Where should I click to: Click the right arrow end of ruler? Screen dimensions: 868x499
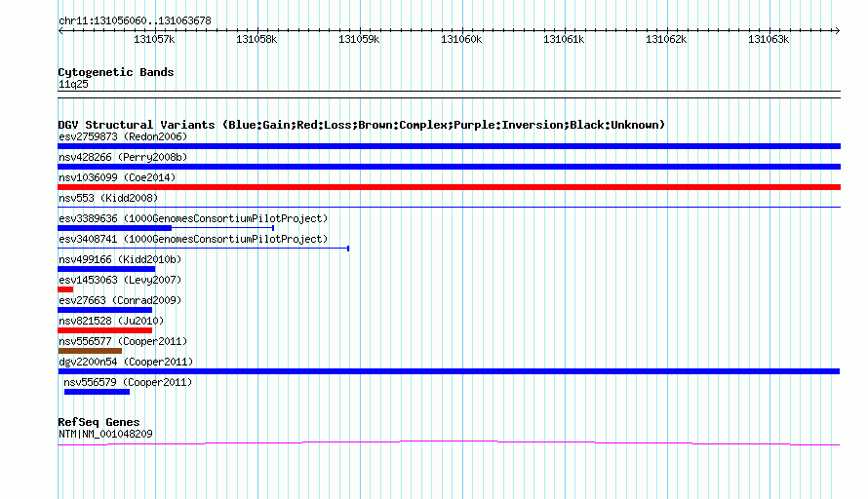pyautogui.click(x=837, y=30)
